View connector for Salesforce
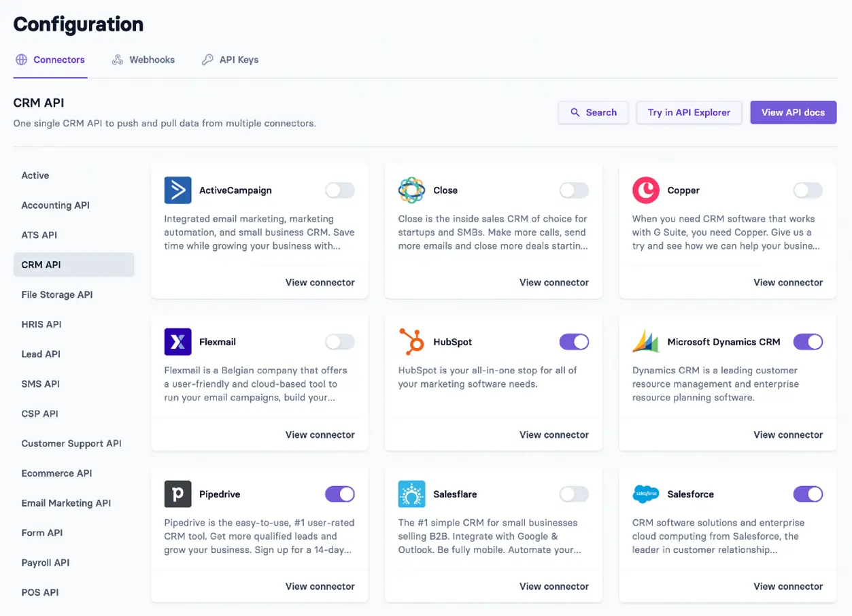Image resolution: width=852 pixels, height=616 pixels. 788,586
